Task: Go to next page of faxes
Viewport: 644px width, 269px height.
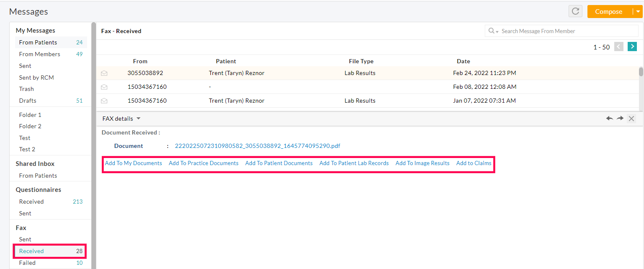Action: (x=632, y=47)
